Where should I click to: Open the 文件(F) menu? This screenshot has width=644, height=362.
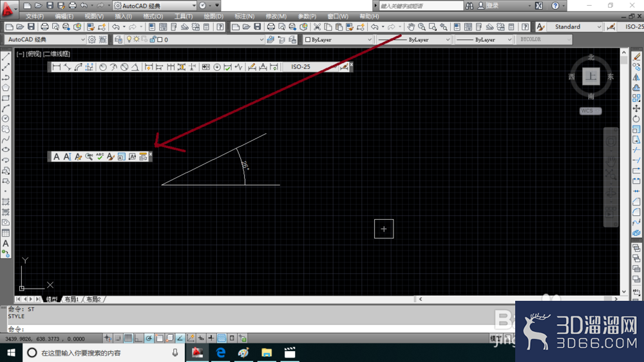35,17
